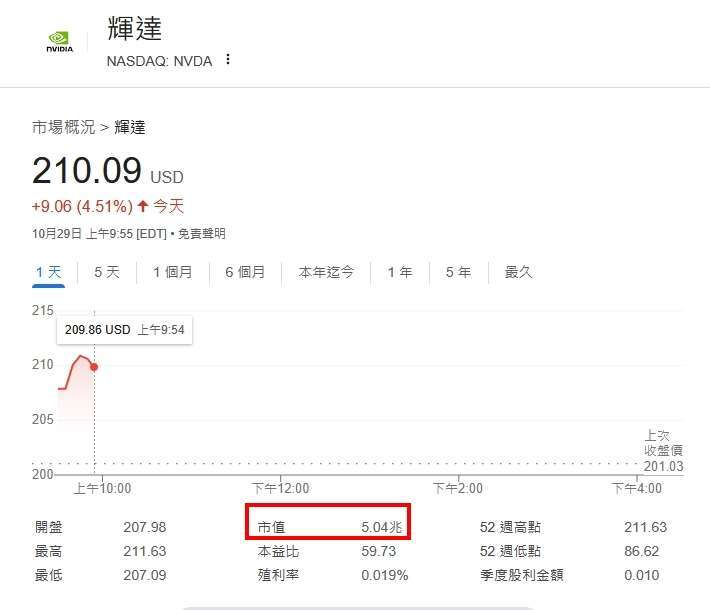Click the 上次收盤價 201.03 label
The width and height of the screenshot is (710, 610).
pyautogui.click(x=662, y=451)
